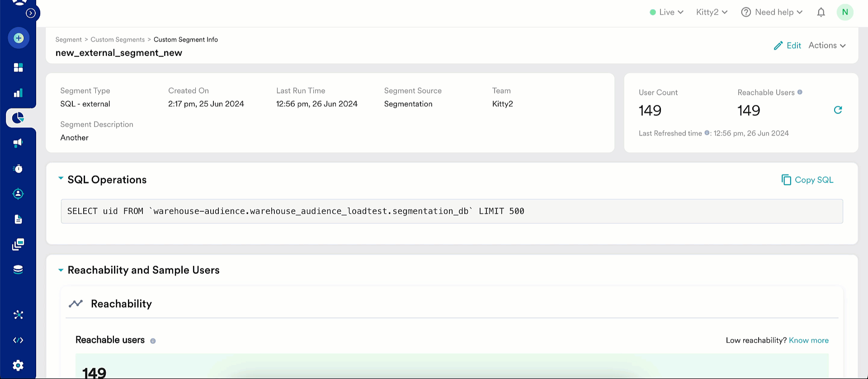This screenshot has height=379, width=868.
Task: Click Copy SQL button
Action: point(807,180)
